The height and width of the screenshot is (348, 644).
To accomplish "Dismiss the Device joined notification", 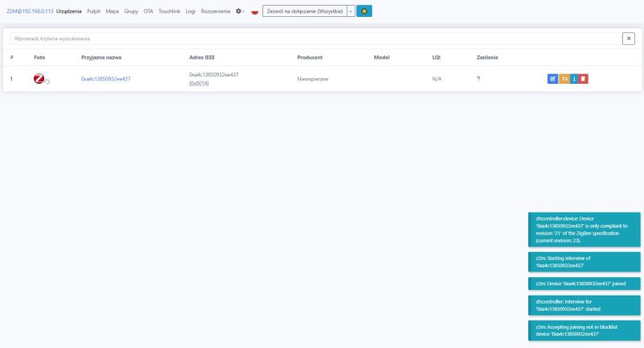I will pyautogui.click(x=584, y=284).
